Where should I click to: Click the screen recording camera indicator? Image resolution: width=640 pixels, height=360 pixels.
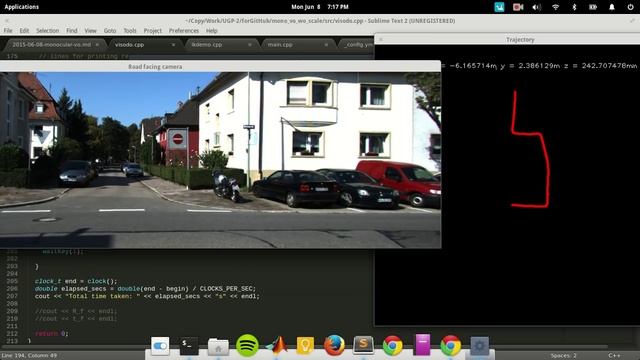click(x=518, y=7)
